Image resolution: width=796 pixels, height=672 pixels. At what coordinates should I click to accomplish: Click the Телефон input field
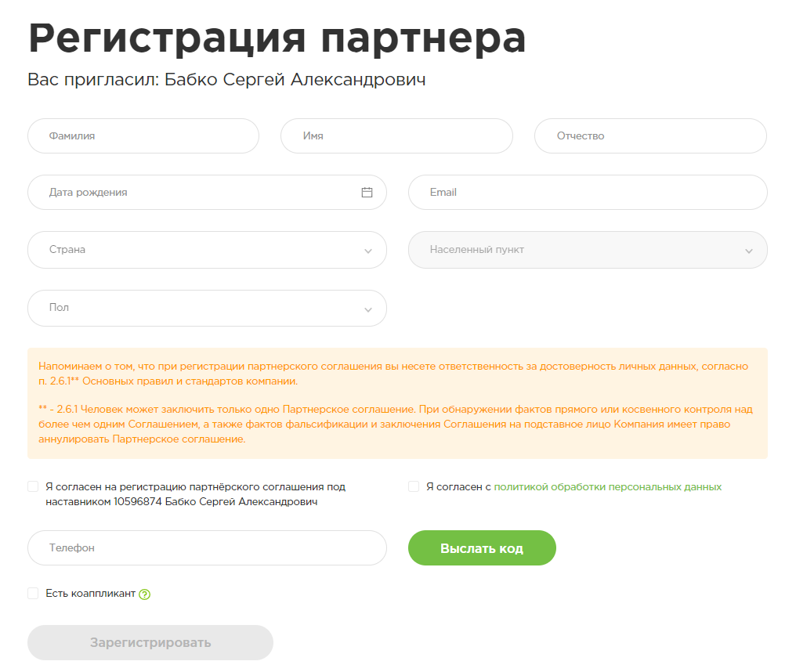tap(207, 548)
